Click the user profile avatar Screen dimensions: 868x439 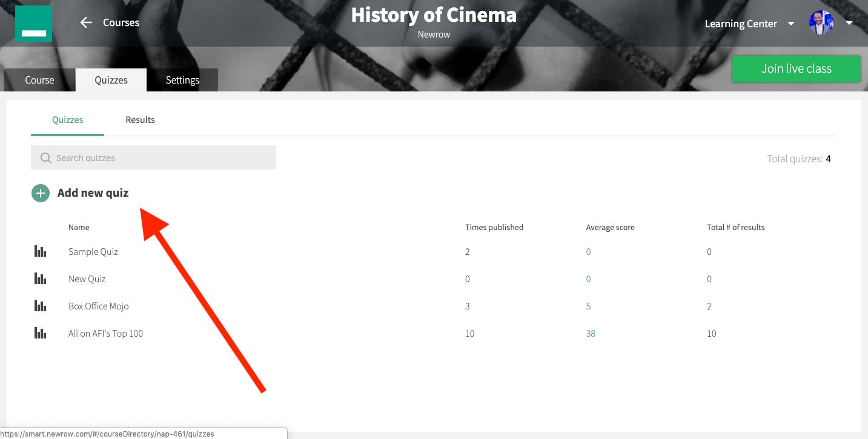821,23
